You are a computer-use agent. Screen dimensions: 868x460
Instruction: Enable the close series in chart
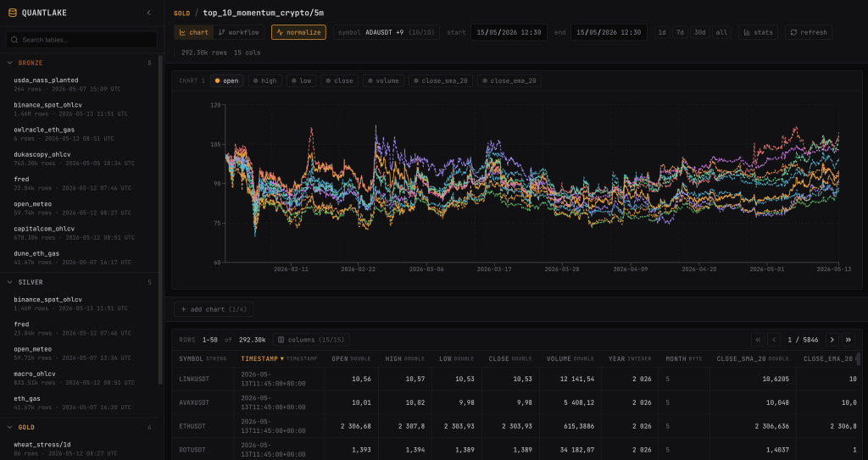point(339,80)
